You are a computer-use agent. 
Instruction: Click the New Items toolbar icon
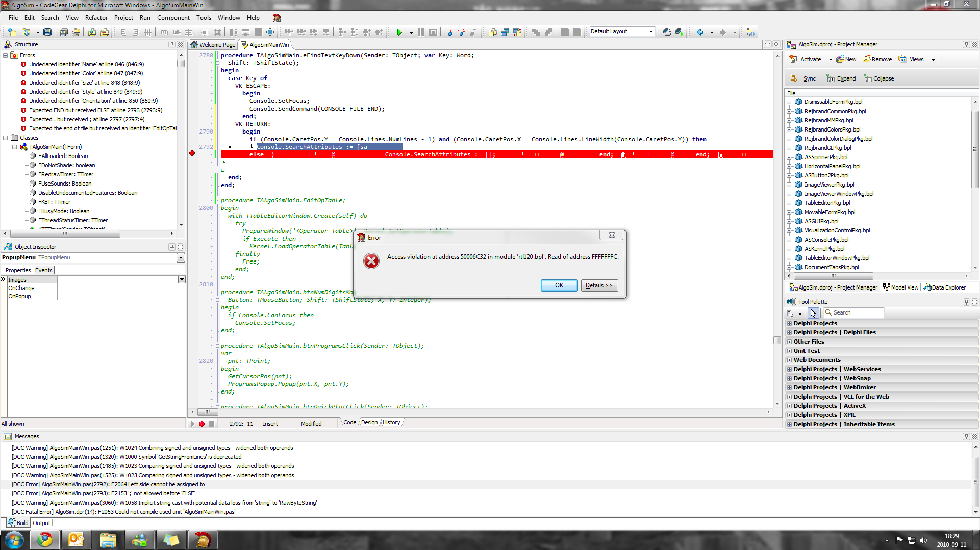pos(12,32)
